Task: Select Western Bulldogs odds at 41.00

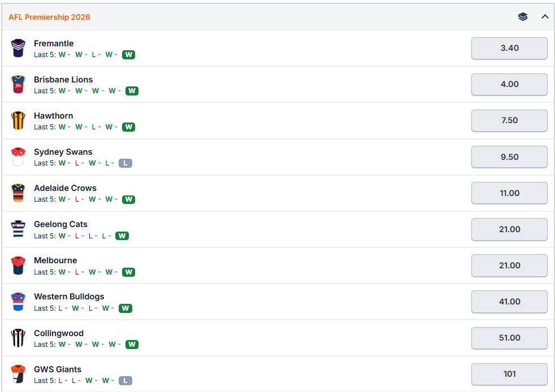Action: pyautogui.click(x=509, y=302)
